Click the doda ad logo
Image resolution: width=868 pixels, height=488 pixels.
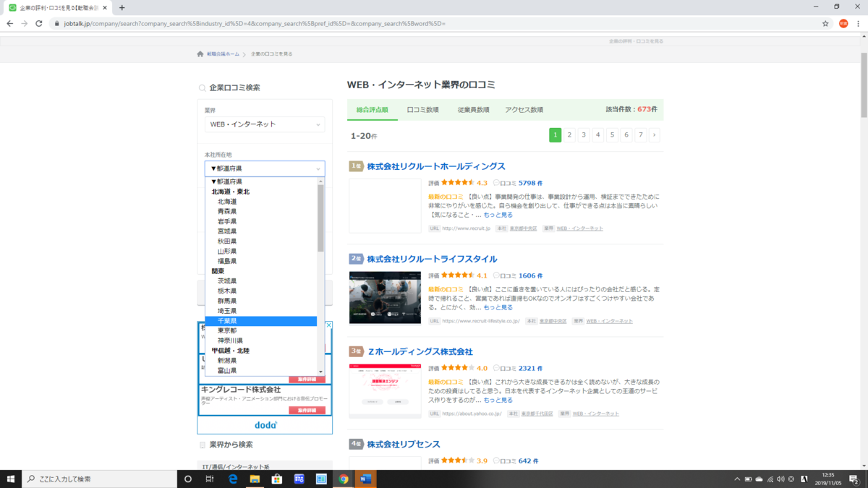[265, 425]
